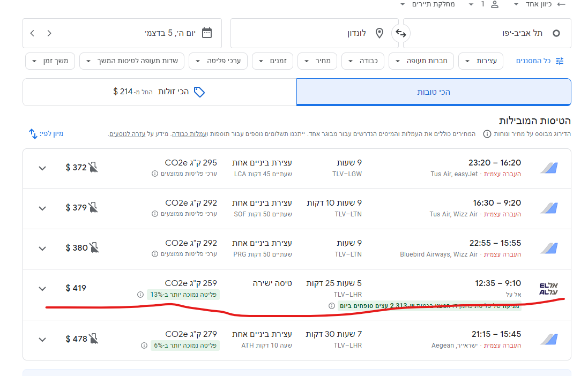Image resolution: width=588 pixels, height=376 pixels.
Task: Click the emissions info icon on the $372 flight
Action: coord(155,174)
